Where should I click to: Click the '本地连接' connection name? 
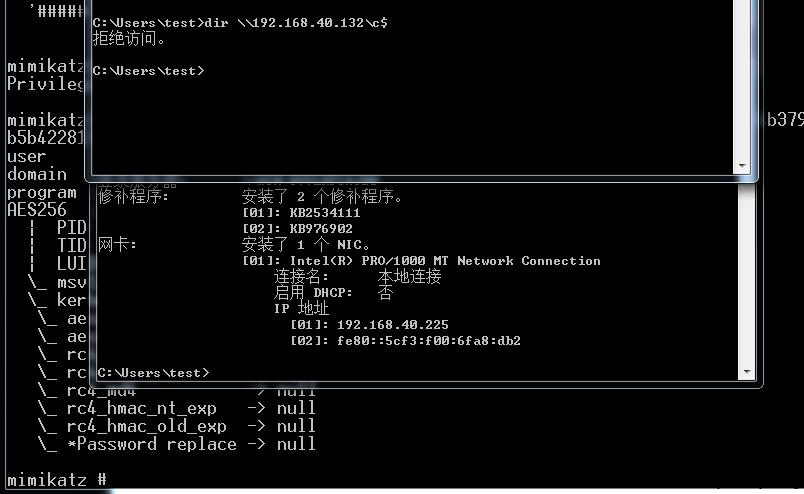[409, 276]
